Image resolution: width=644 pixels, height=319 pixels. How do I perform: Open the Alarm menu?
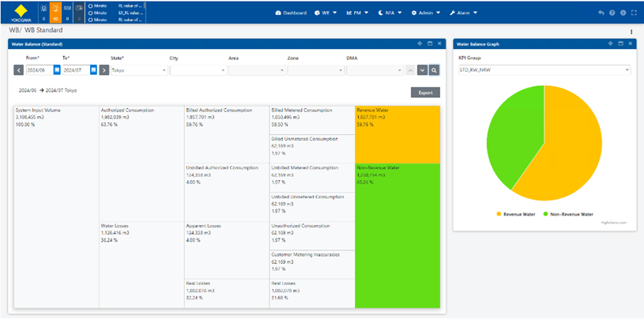pos(464,13)
